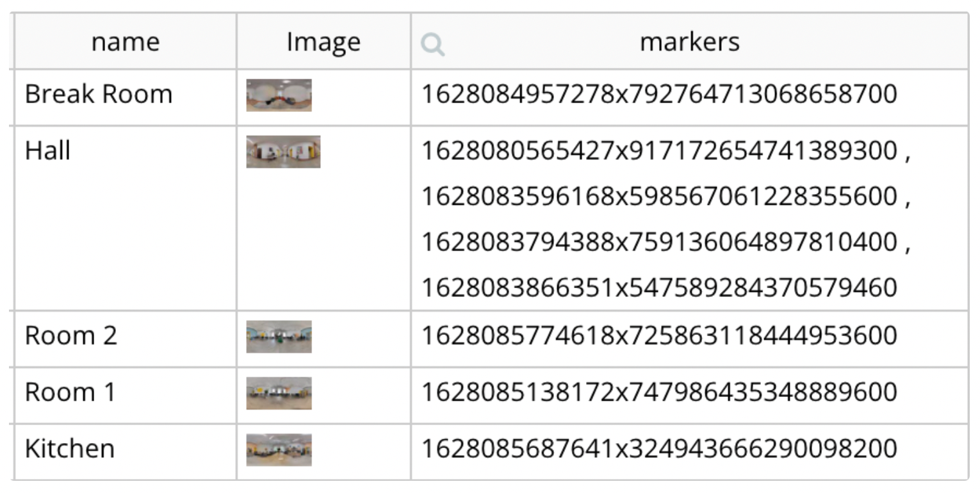Screen dimensions: 980x493
Task: Select the Kitchen name cell
Action: pyautogui.click(x=125, y=451)
